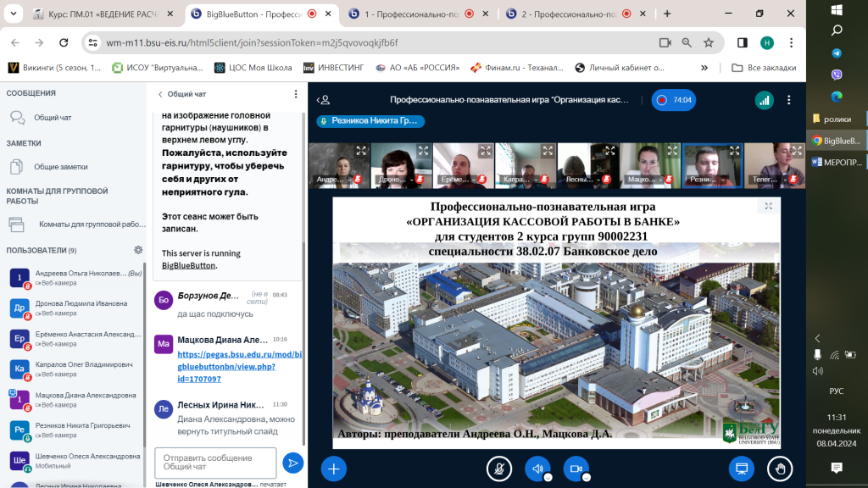Viewport: 868px width, 488px height.
Task: Reload the page
Action: click(x=64, y=42)
